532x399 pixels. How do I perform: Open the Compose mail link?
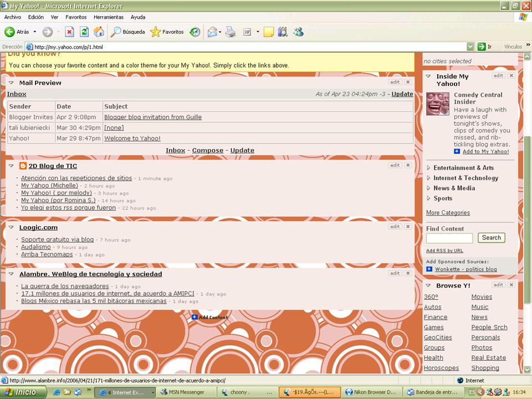[208, 150]
